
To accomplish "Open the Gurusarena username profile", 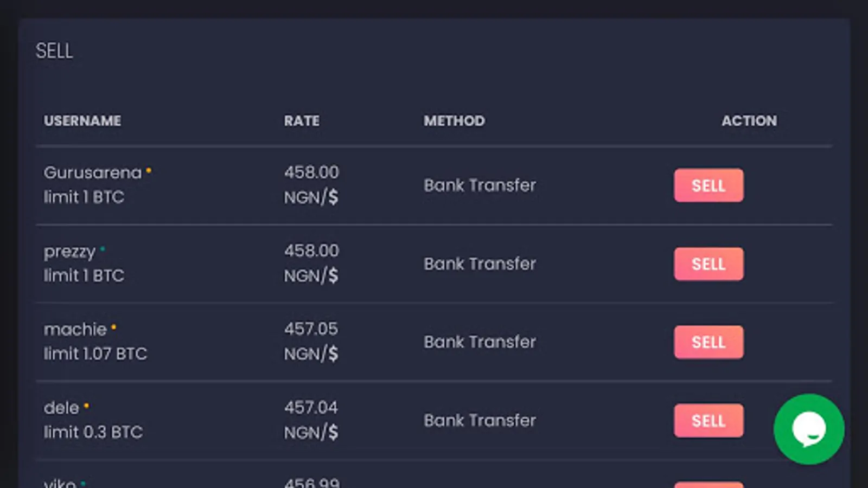I will click(x=92, y=172).
